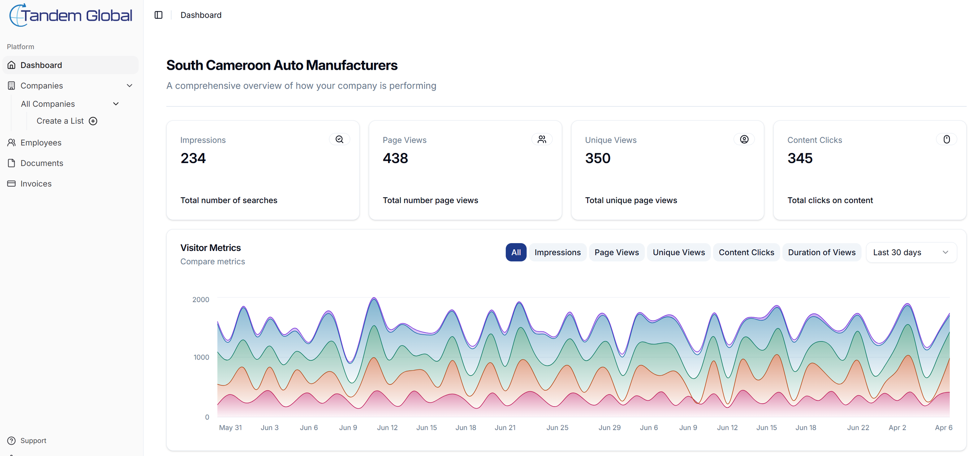The width and height of the screenshot is (980, 456).
Task: Click the plus icon beside Create a List
Action: (93, 121)
